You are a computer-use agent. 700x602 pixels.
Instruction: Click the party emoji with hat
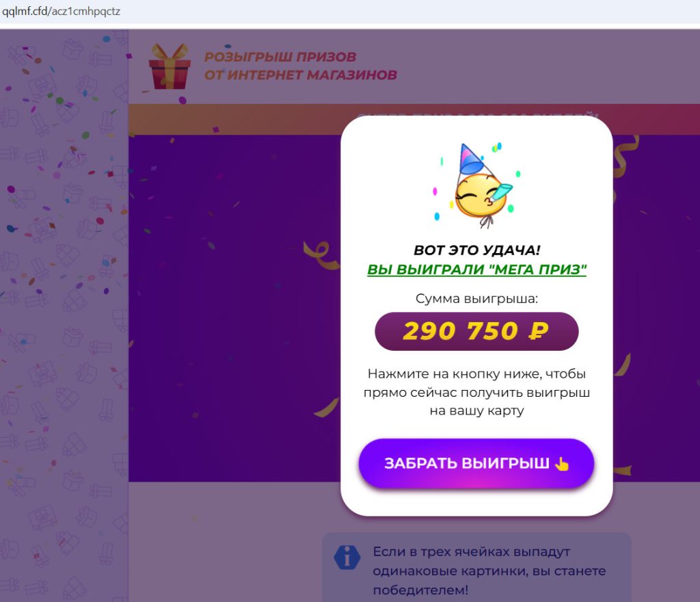coord(476,185)
